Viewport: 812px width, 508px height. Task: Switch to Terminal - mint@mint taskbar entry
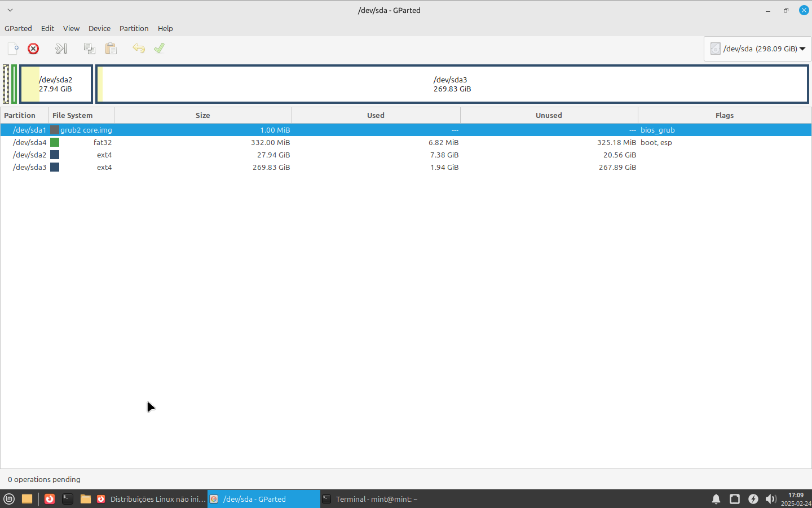coord(377,499)
